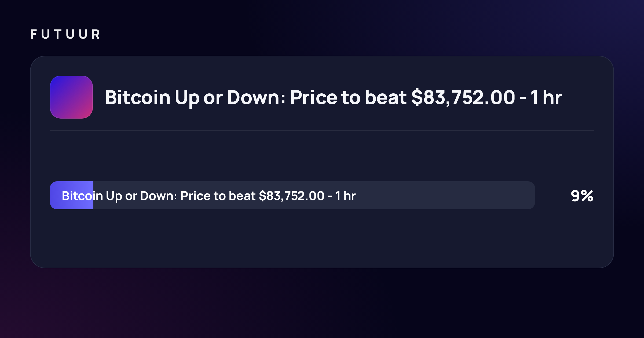Viewport: 644px width, 338px height.
Task: Select the outcome label inside the bar
Action: coord(209,196)
